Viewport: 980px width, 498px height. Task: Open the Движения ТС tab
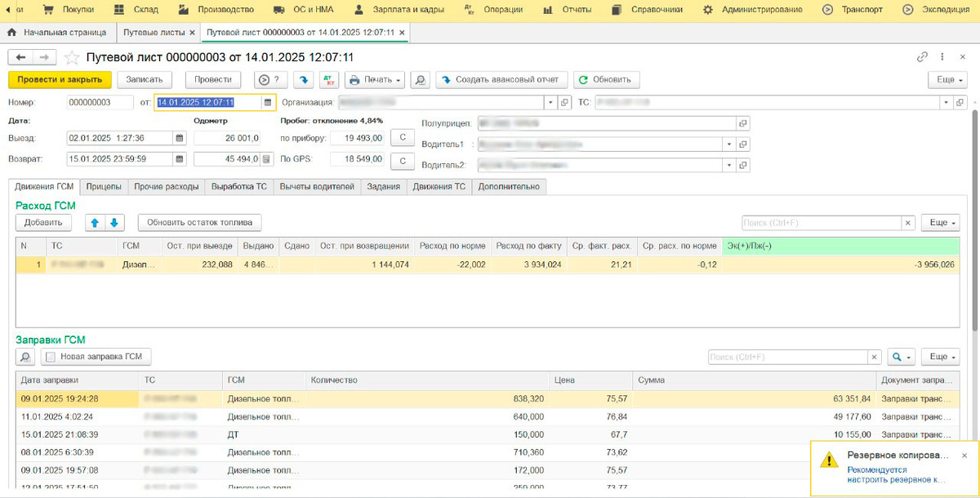[x=439, y=186]
